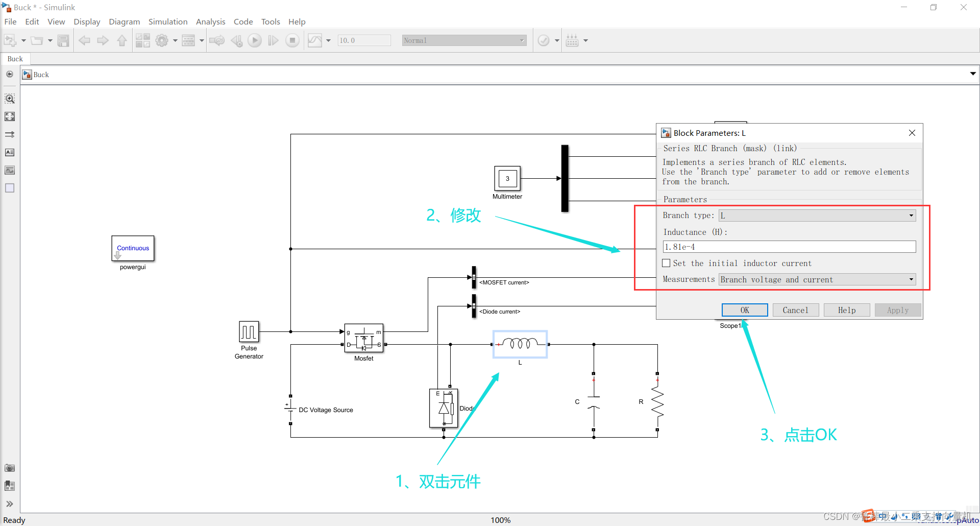Viewport: 980px width, 526px height.
Task: Select the powergui Continuous block
Action: pyautogui.click(x=133, y=248)
